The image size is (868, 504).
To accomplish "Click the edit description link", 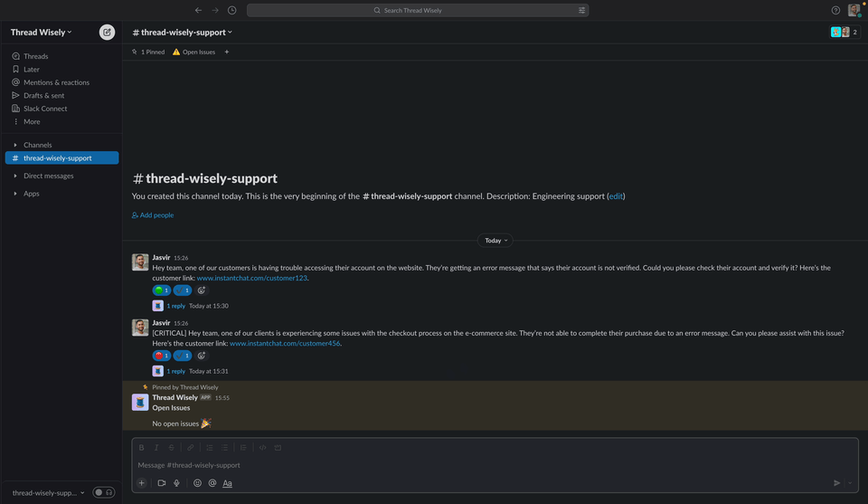I will [616, 196].
